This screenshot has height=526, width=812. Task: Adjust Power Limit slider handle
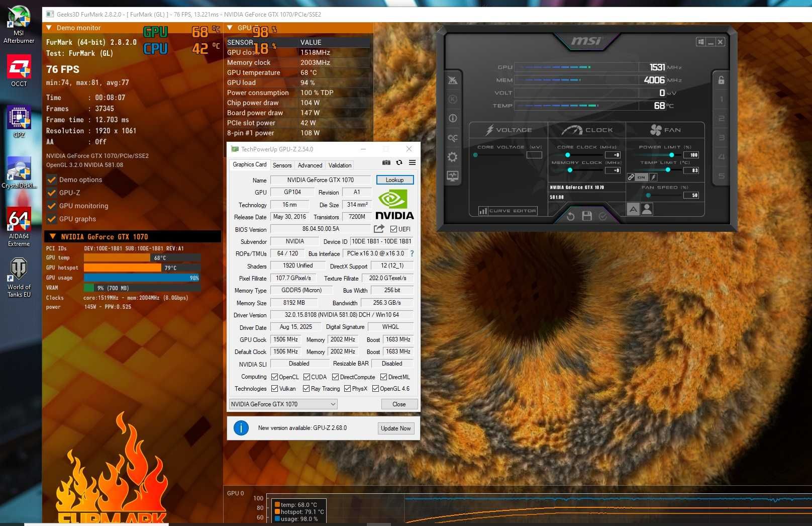(672, 155)
